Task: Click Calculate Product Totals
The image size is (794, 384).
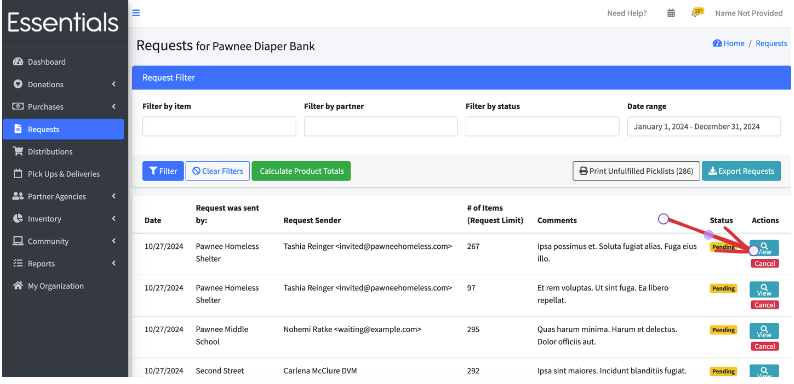Action: pos(301,171)
